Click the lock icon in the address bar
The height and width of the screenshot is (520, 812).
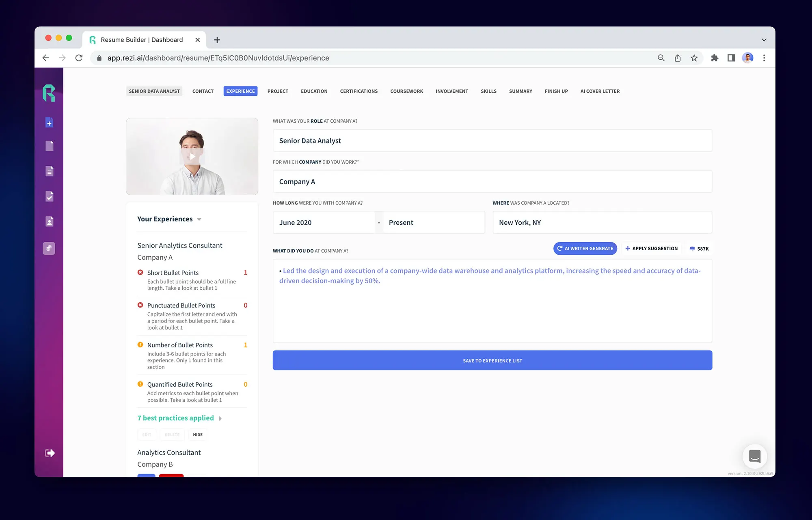pyautogui.click(x=99, y=58)
